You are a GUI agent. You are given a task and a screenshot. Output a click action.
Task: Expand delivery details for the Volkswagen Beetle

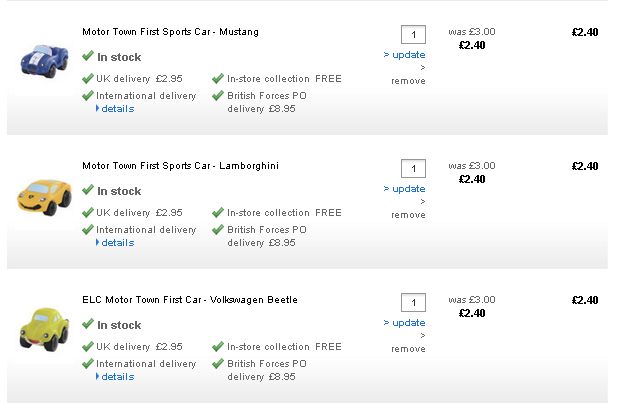pyautogui.click(x=116, y=377)
